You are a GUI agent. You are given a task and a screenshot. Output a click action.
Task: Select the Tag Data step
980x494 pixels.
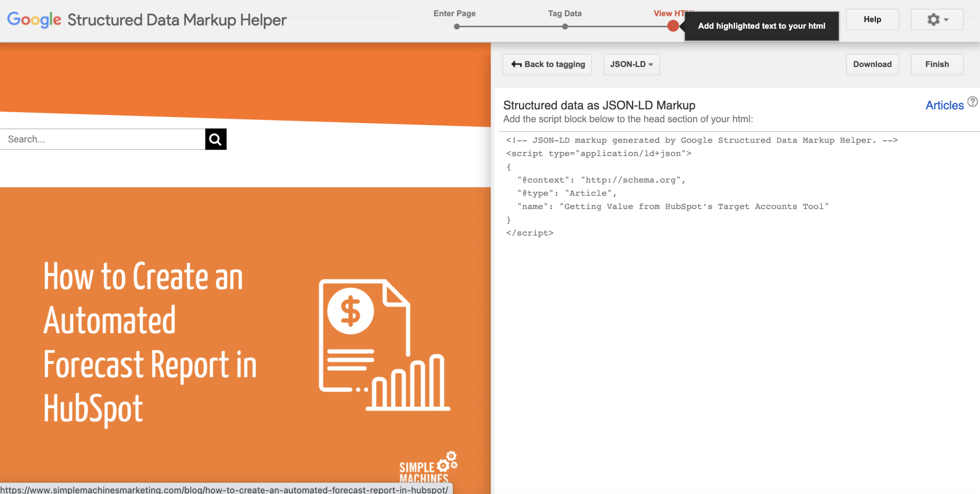click(x=565, y=13)
